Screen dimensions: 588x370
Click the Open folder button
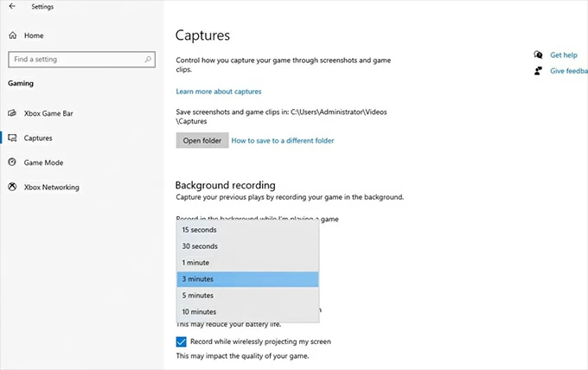[202, 140]
